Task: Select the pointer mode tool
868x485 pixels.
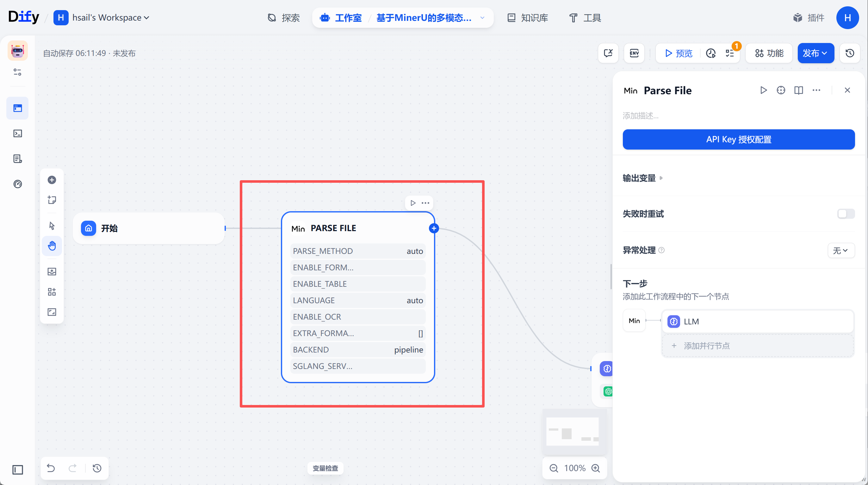Action: pyautogui.click(x=52, y=225)
